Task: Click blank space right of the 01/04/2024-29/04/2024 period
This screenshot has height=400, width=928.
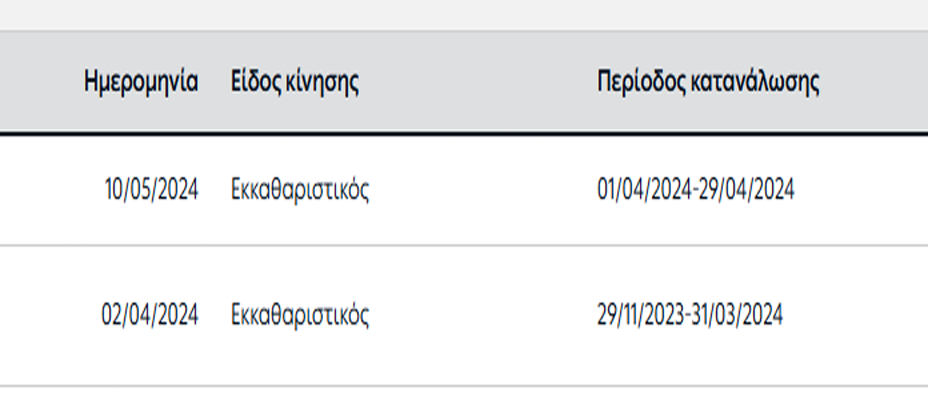Action: click(x=862, y=190)
